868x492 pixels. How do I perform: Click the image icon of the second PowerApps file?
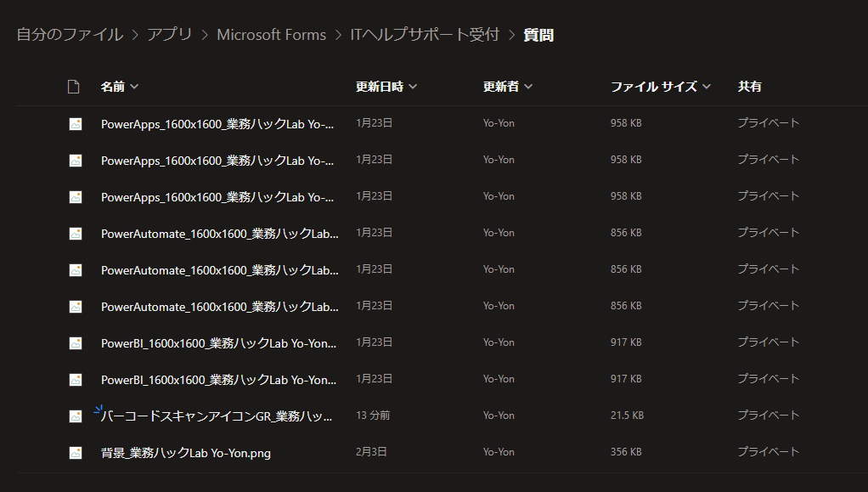(x=75, y=159)
